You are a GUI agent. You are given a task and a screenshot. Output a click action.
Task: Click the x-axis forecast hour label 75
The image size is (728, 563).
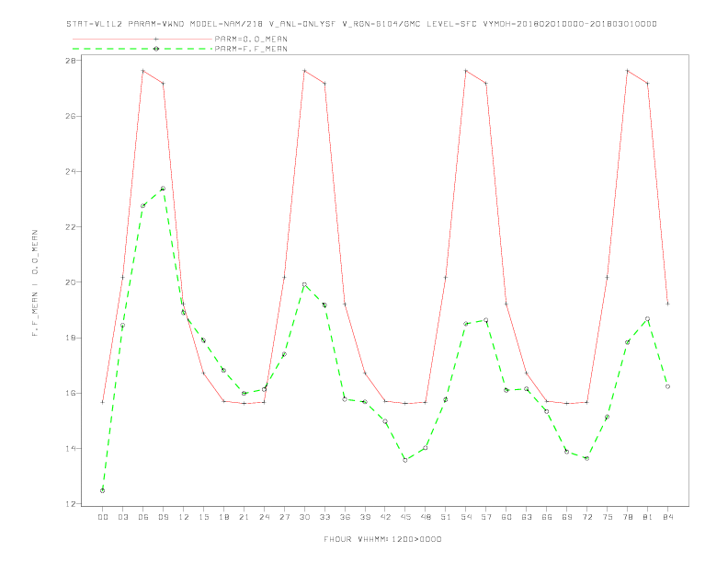[608, 517]
